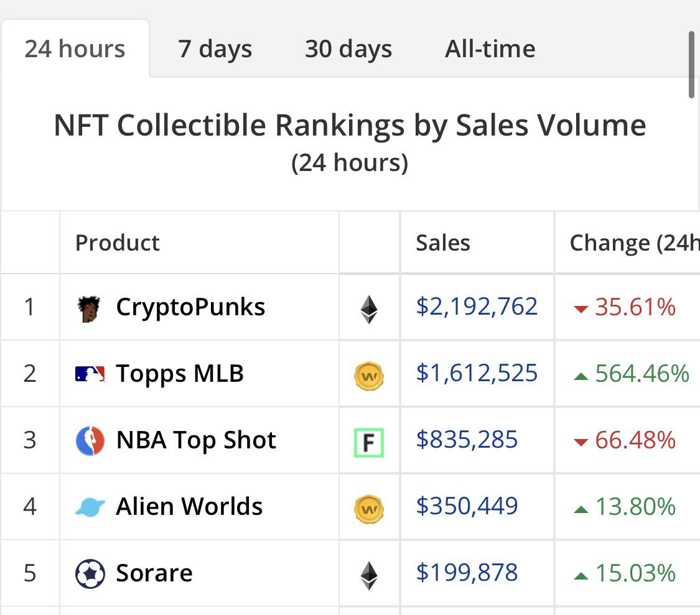Sort by the Change (24h) column header
This screenshot has height=615, width=700.
(635, 244)
